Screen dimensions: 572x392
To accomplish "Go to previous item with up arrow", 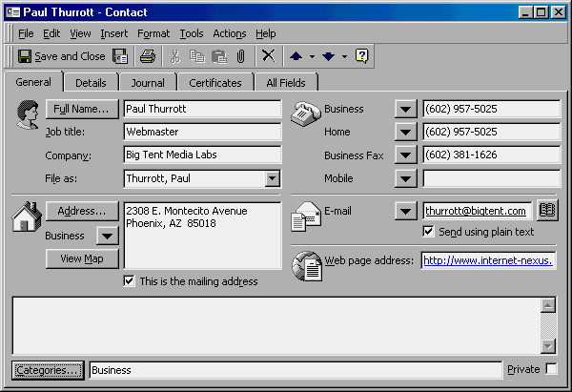I will pos(296,56).
